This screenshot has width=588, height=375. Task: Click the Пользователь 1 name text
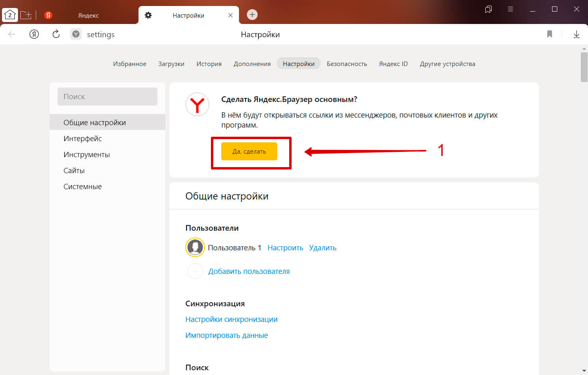click(x=234, y=247)
